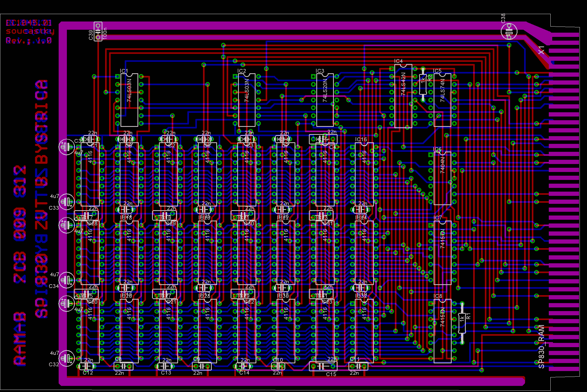587x392 pixels.
Task: Click the C34 4u7 electrolytic capacitor
Action: point(66,280)
